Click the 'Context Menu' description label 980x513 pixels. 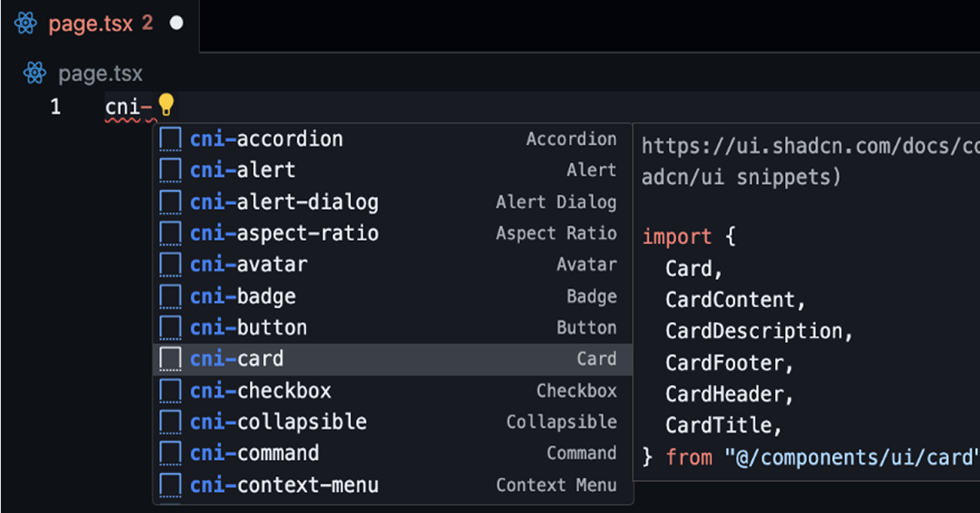click(x=556, y=484)
